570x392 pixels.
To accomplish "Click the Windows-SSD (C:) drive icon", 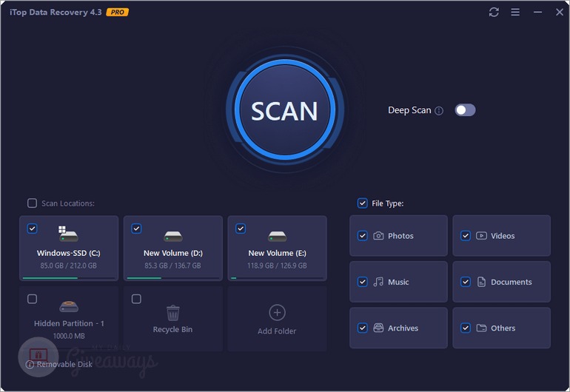I will click(68, 234).
